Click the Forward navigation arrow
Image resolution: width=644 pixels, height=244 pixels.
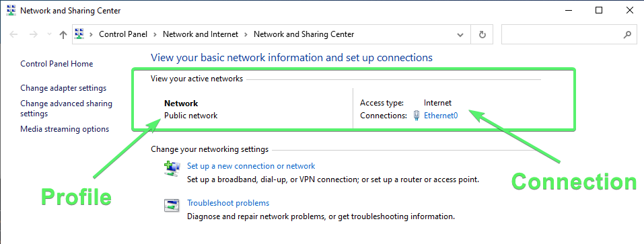click(x=34, y=35)
